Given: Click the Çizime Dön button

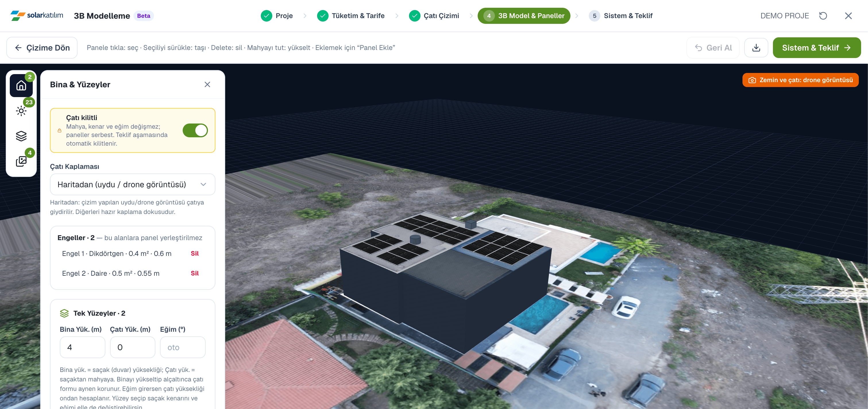Looking at the screenshot, I should click(x=42, y=48).
